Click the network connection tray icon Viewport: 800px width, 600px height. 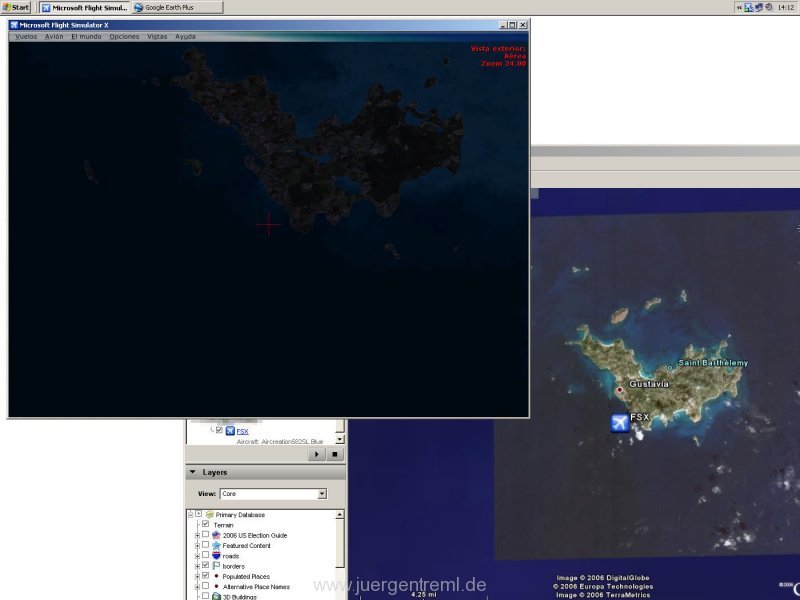(748, 7)
